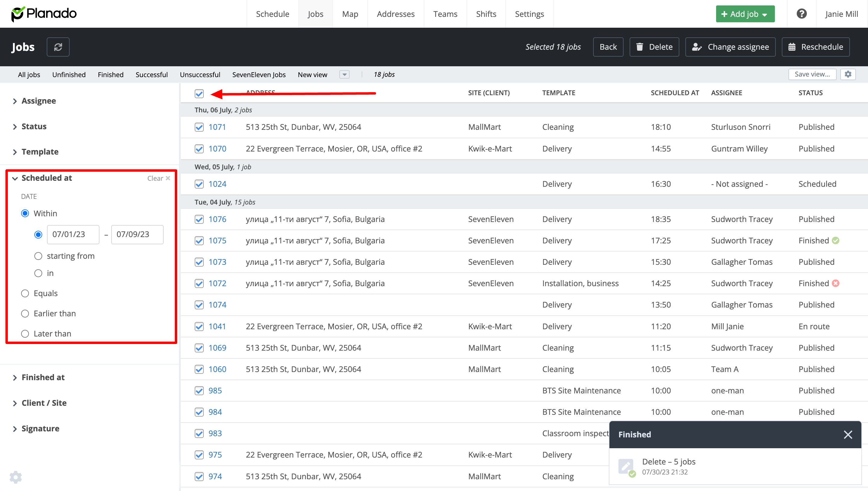This screenshot has width=868, height=491.
Task: Click the view settings gear icon
Action: 848,74
